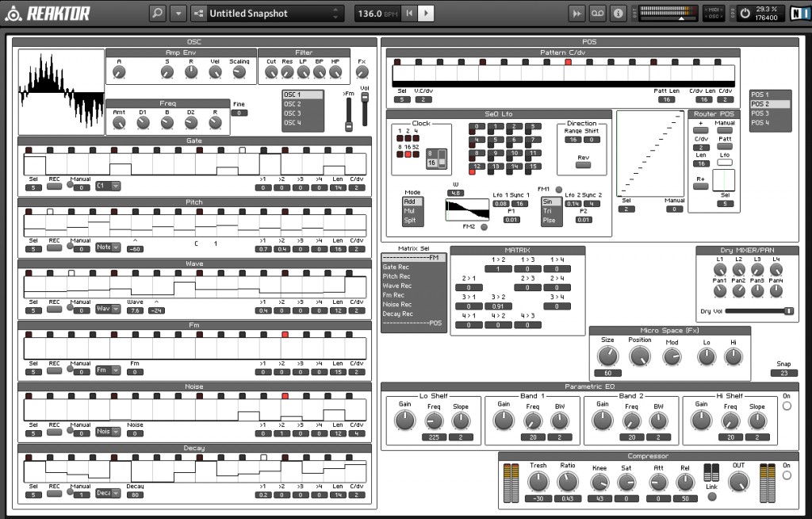Adjust the Vol fader in the OSC section
Viewport: 812px width, 519px height.
pyautogui.click(x=365, y=109)
